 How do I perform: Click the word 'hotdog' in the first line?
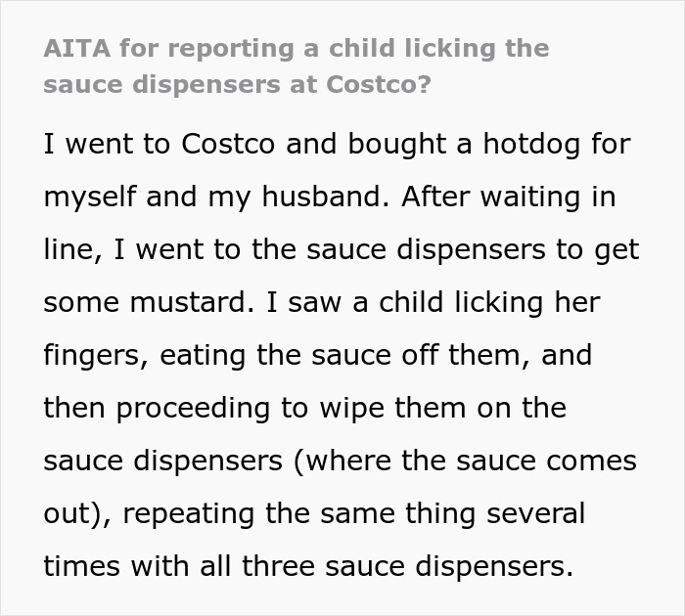(531, 145)
